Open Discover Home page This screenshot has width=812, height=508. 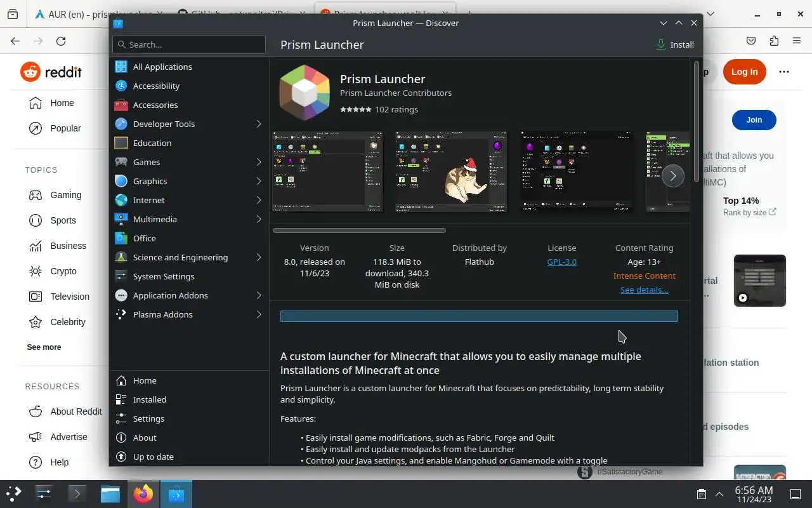coord(189,380)
